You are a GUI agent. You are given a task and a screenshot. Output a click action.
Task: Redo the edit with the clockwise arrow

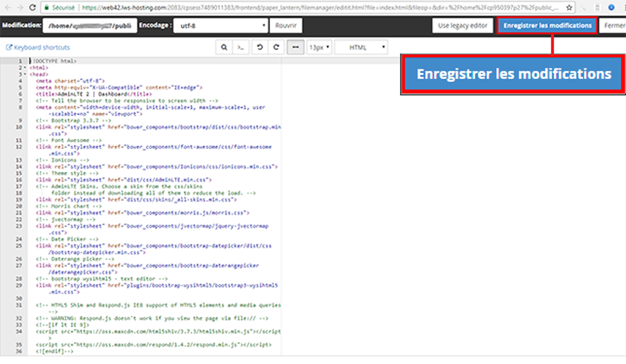pos(276,47)
